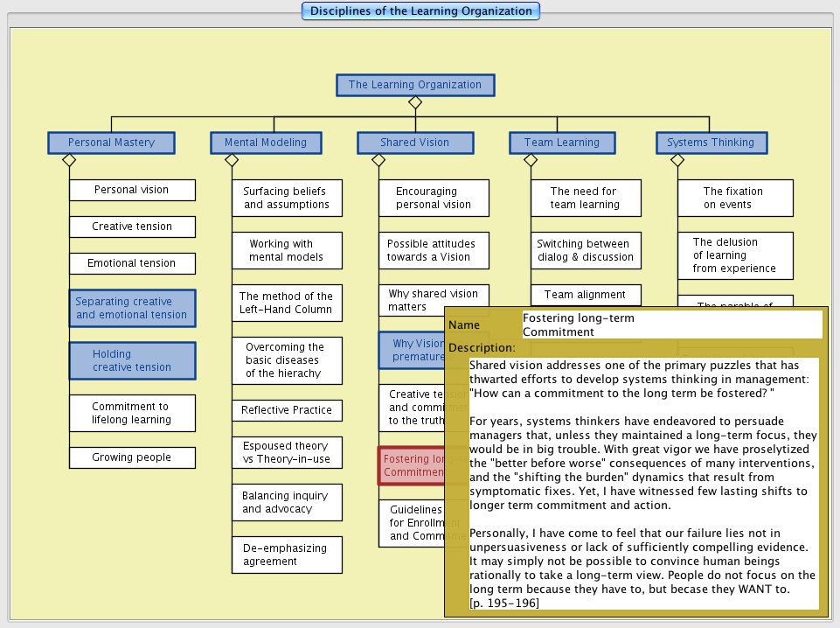Select The fixation on events node

point(735,198)
